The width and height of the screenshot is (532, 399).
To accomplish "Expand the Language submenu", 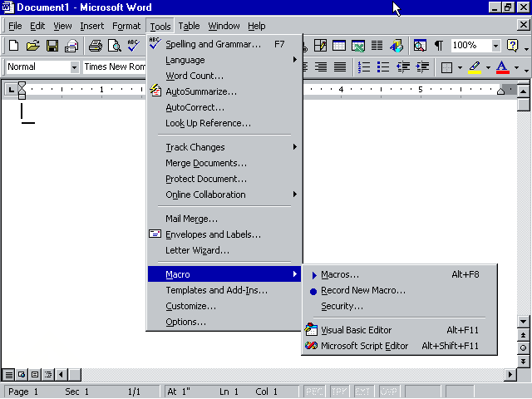I will [x=224, y=60].
